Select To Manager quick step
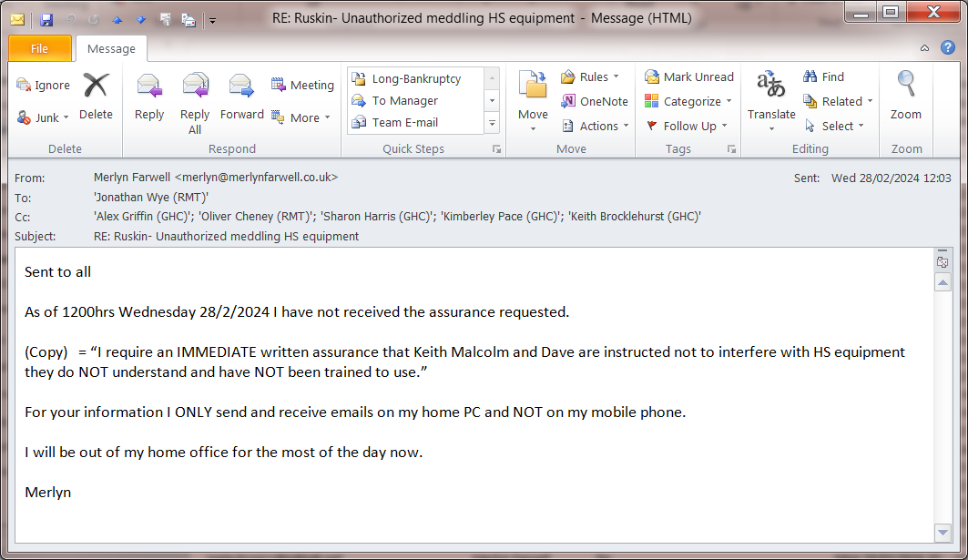The image size is (968, 560). [416, 101]
